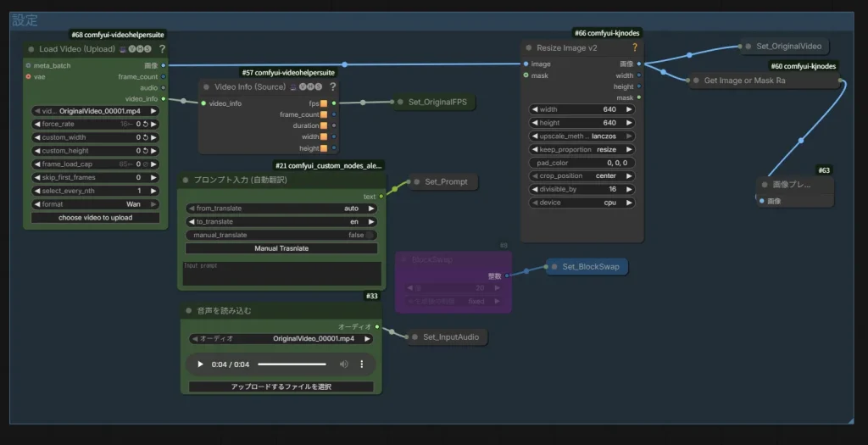868x445 pixels.
Task: Open the audio player more options menu
Action: point(362,364)
